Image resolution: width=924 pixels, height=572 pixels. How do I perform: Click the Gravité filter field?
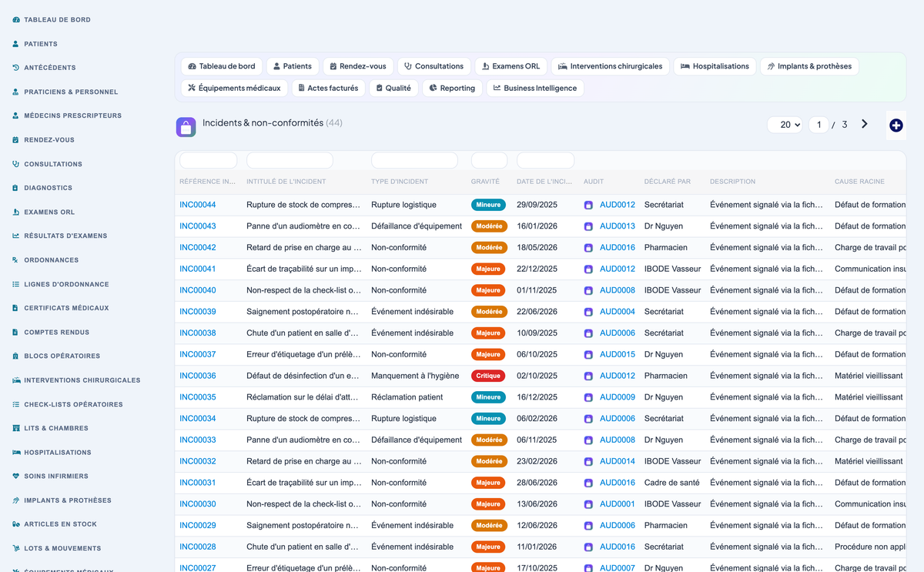click(x=489, y=160)
